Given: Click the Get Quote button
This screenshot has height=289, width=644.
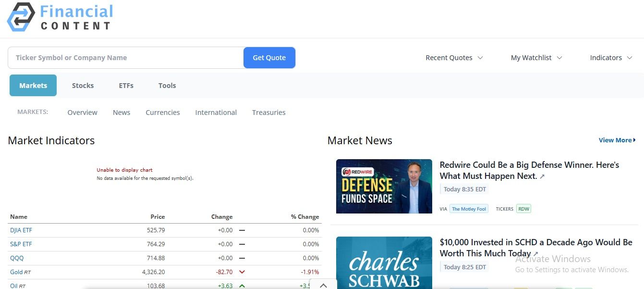Looking at the screenshot, I should 269,58.
